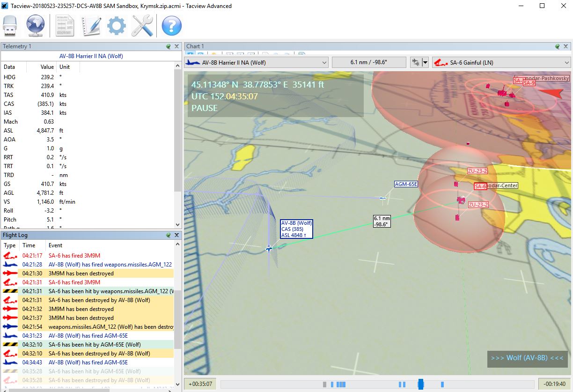Click hazard stripe hit icon on 04:21:31 row
Viewport: 573px width, 392px height.
10,291
